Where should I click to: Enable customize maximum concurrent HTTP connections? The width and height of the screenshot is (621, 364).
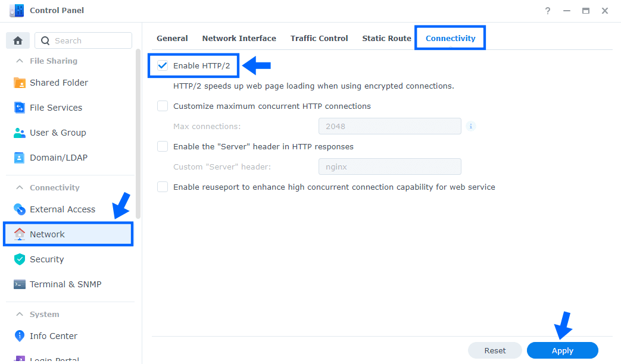(x=162, y=106)
